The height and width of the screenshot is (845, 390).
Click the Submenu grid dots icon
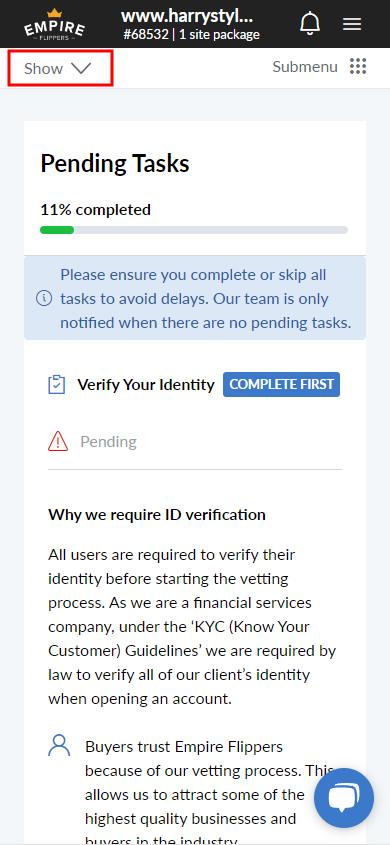(x=358, y=67)
